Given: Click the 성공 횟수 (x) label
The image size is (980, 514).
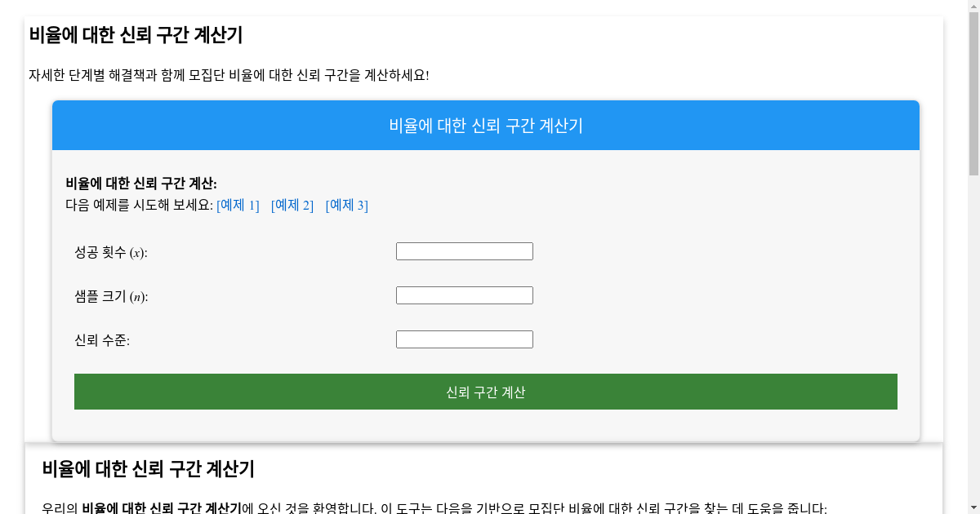Looking at the screenshot, I should click(x=111, y=253).
